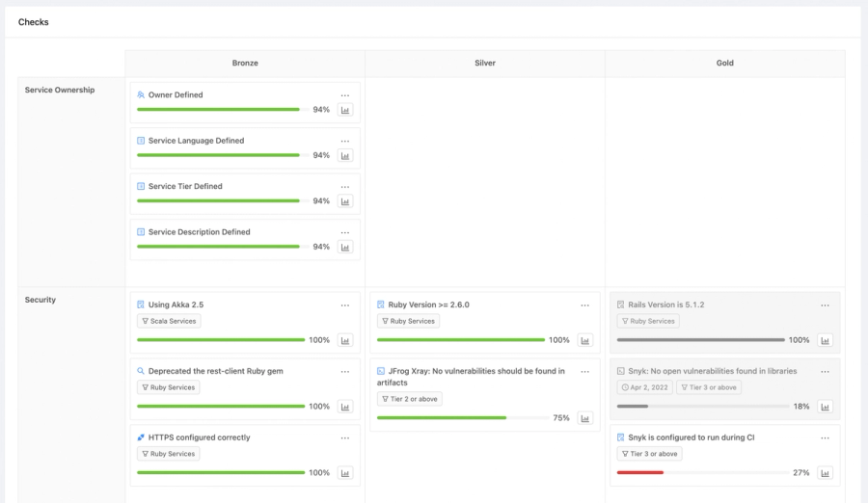Click the icon beside JFrog Xray check title
868x503 pixels.
tap(381, 371)
